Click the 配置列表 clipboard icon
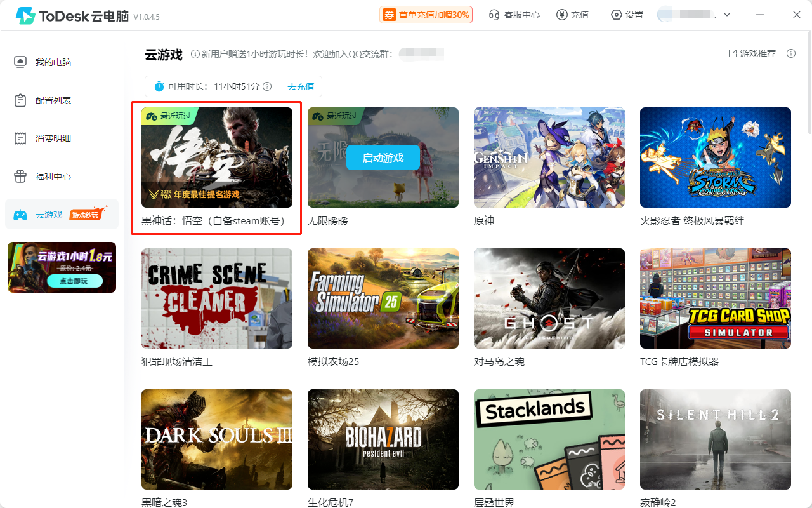 click(20, 100)
